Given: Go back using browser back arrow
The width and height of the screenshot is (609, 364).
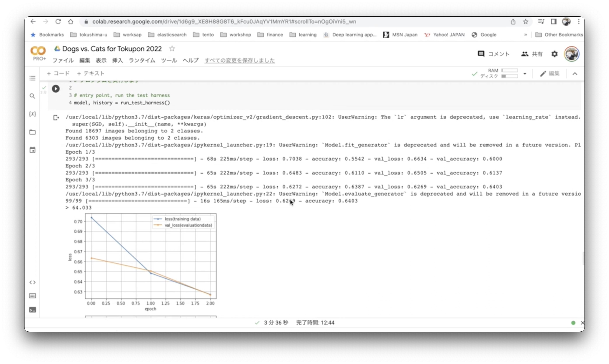Looking at the screenshot, I should coord(33,22).
